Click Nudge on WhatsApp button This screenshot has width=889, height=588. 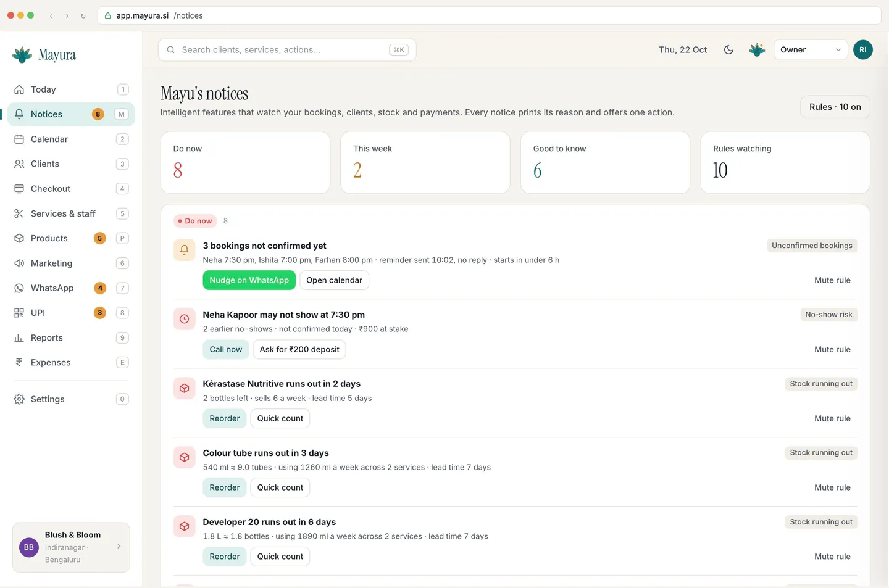249,280
